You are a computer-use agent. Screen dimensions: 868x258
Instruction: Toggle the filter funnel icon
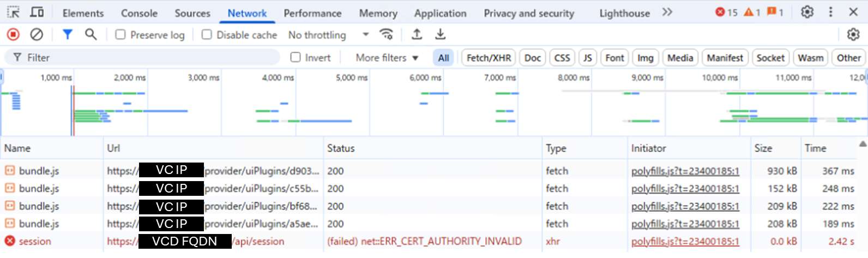[67, 35]
